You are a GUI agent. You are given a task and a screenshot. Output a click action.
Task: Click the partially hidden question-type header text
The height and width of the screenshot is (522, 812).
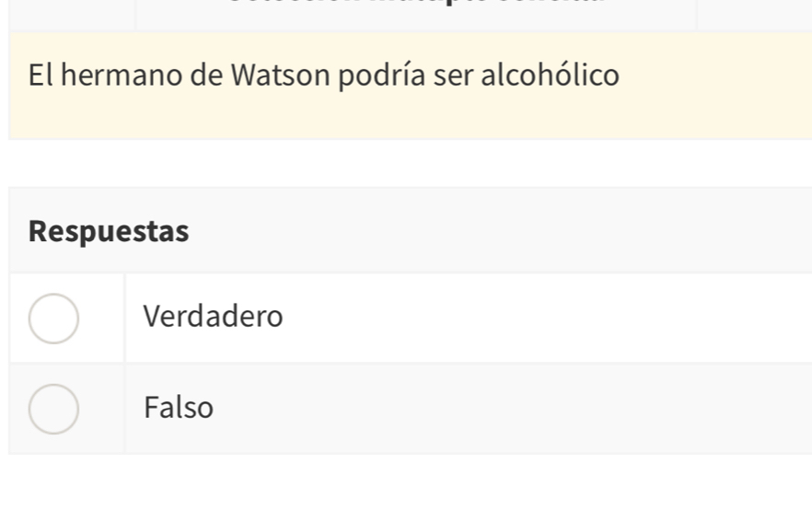(x=414, y=5)
